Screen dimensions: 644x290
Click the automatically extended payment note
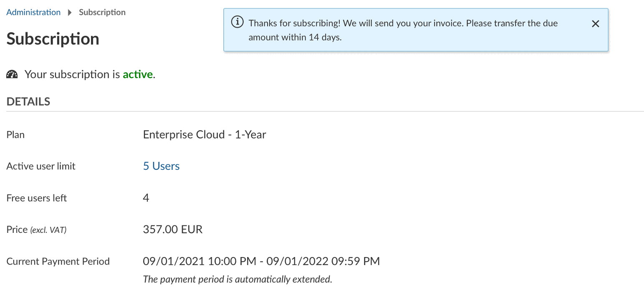click(237, 279)
